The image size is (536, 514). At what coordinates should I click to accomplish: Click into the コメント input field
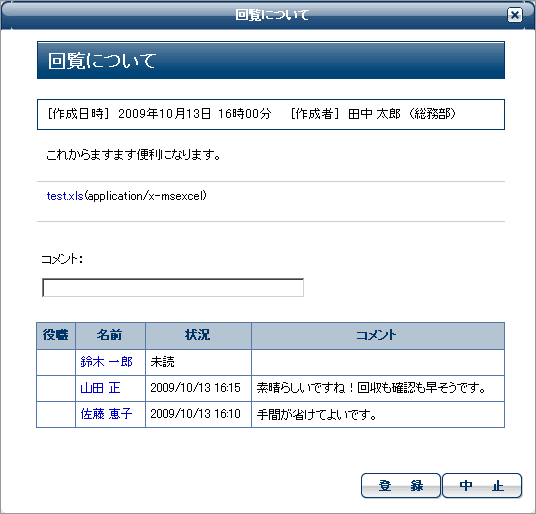tap(173, 287)
